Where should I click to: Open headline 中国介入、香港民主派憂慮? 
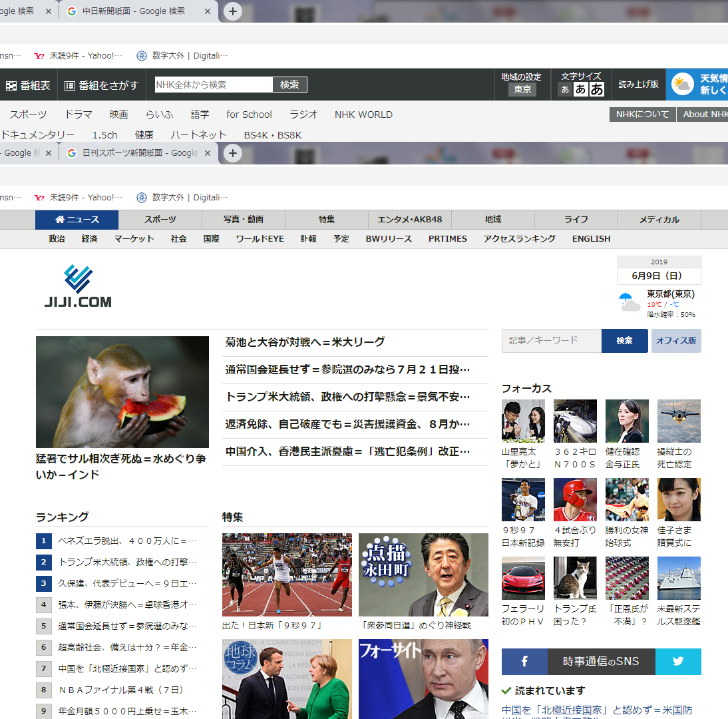click(x=348, y=451)
